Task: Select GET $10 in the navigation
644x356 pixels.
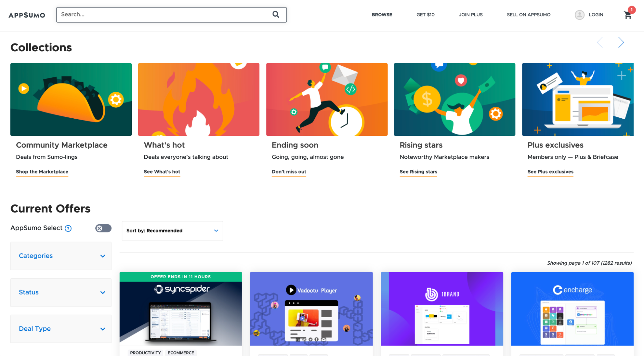Action: 425,15
